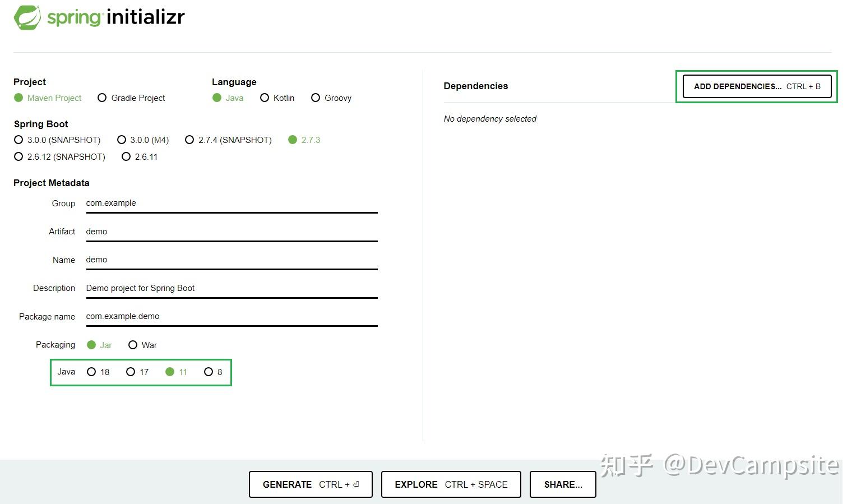The image size is (861, 504).
Task: Edit the Package name field
Action: [x=232, y=317]
